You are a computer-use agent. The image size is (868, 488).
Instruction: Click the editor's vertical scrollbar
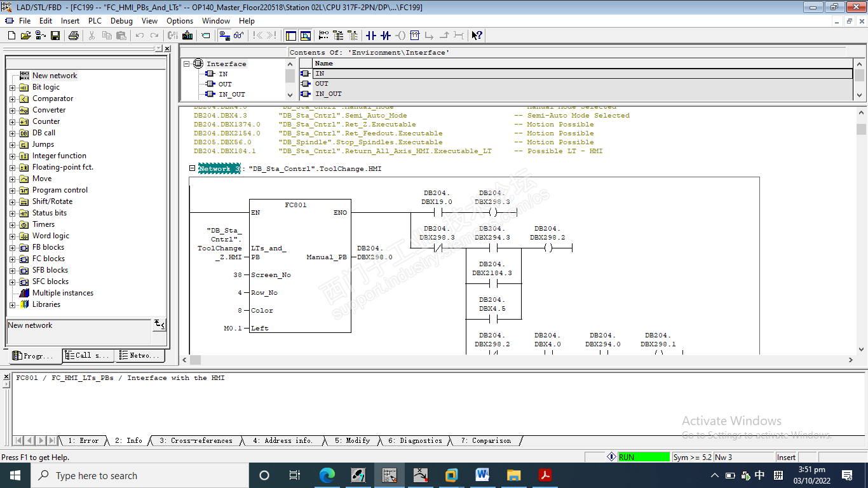click(x=861, y=235)
